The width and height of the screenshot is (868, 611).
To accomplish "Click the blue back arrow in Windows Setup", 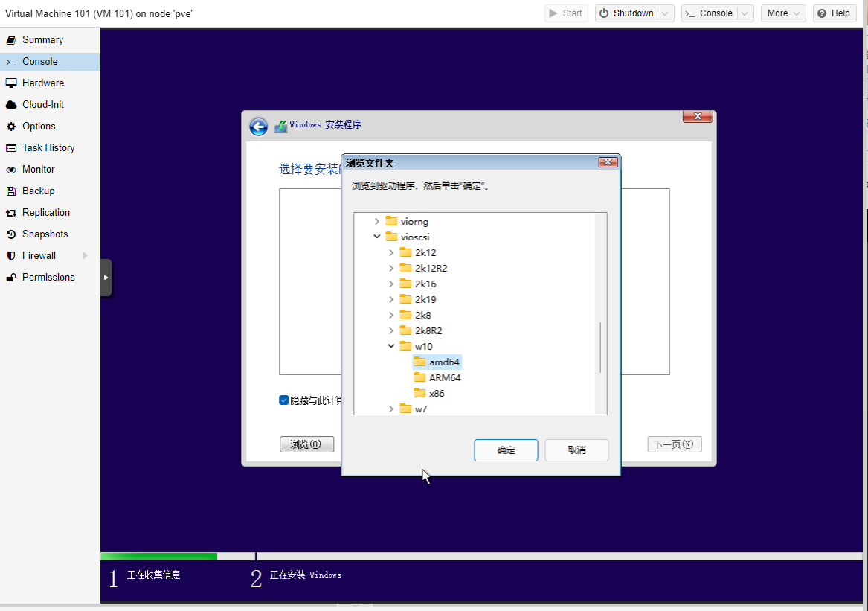I will coord(259,127).
